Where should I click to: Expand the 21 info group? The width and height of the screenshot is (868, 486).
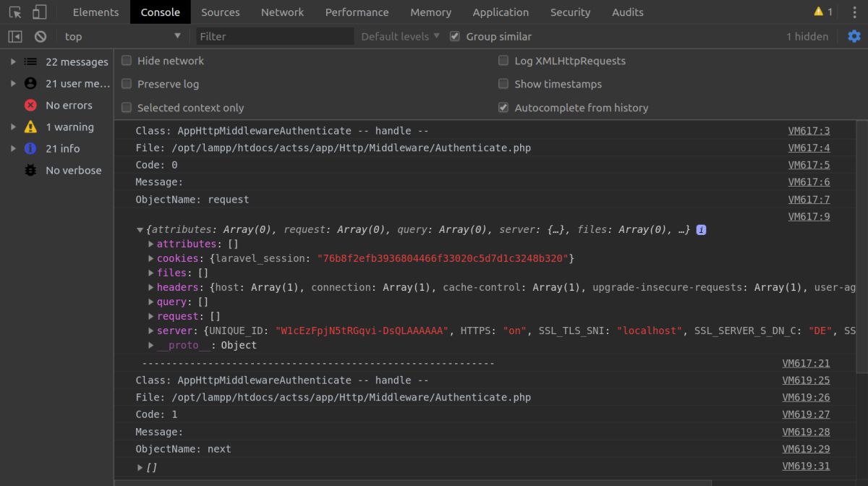(x=13, y=148)
